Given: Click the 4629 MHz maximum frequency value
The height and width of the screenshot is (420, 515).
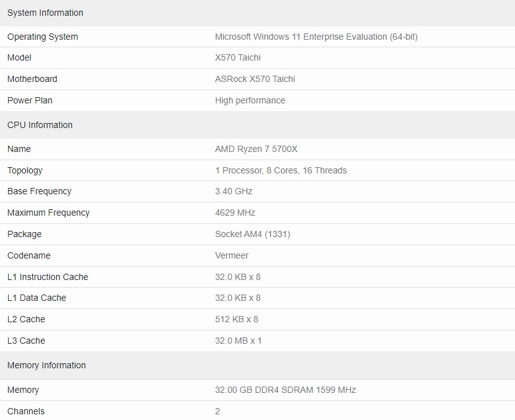Looking at the screenshot, I should click(x=235, y=213).
